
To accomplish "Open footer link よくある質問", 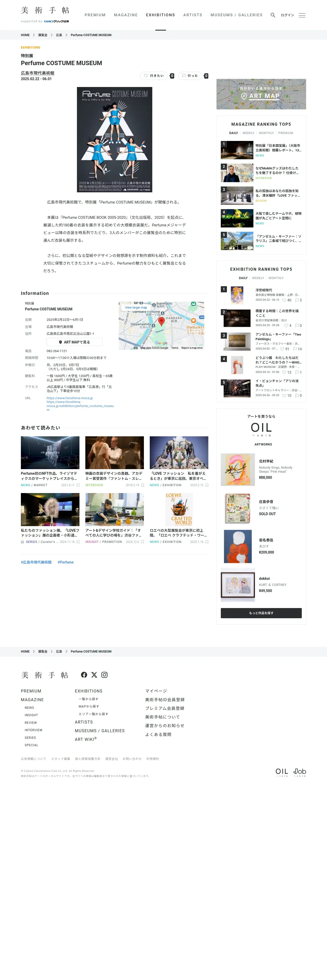I will coord(158,735).
